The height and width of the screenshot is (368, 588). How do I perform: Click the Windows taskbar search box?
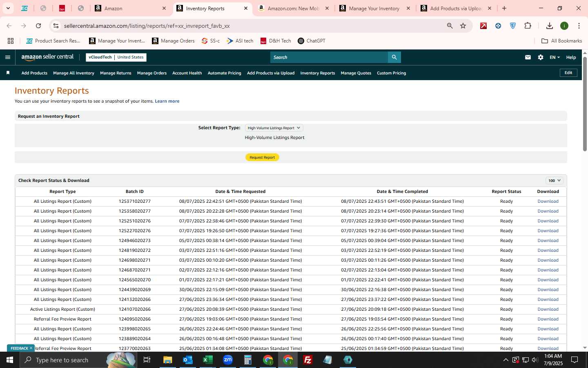[78, 360]
